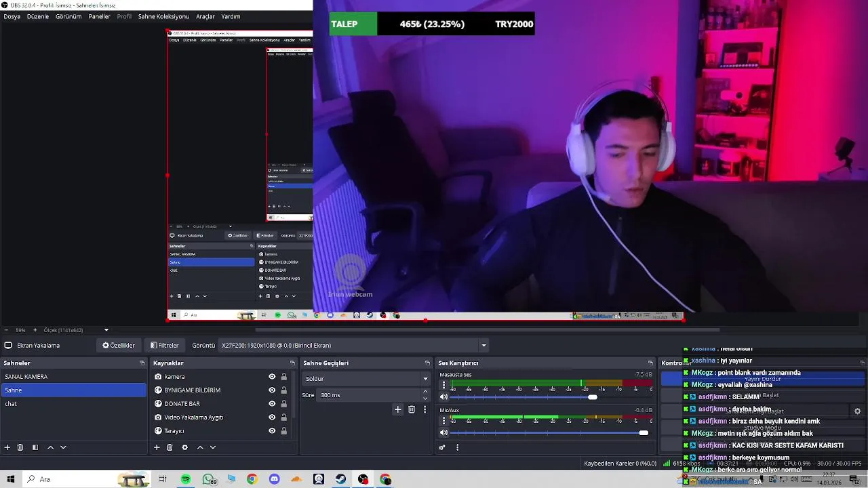
Task: Open the Düzenle menu
Action: point(38,16)
